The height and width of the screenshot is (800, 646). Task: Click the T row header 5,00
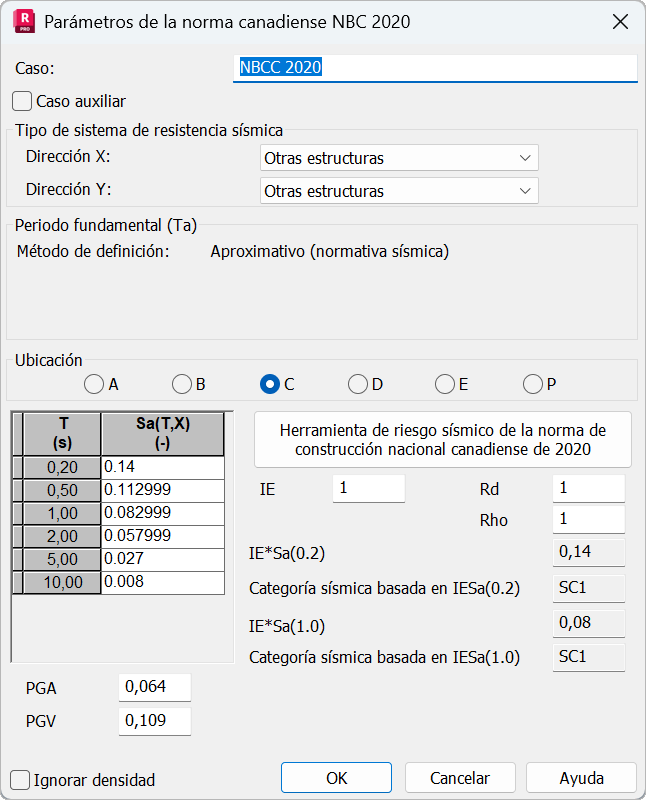click(x=62, y=559)
